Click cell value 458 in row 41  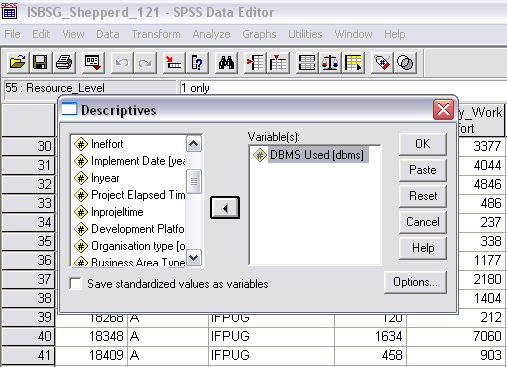tap(371, 355)
